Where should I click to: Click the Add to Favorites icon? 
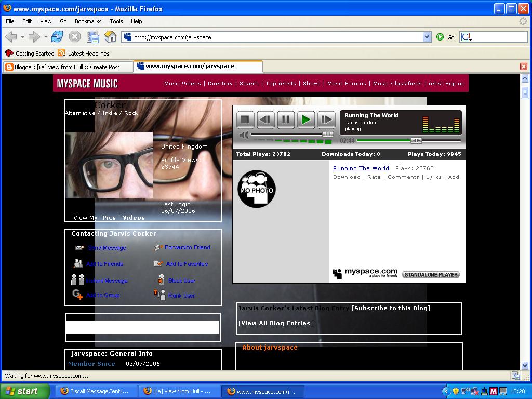pyautogui.click(x=158, y=263)
